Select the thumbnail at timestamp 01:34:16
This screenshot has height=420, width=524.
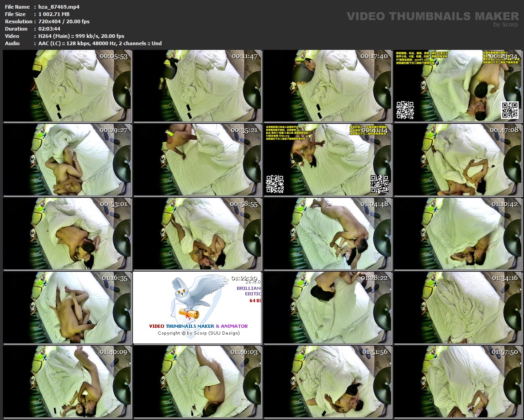458,307
